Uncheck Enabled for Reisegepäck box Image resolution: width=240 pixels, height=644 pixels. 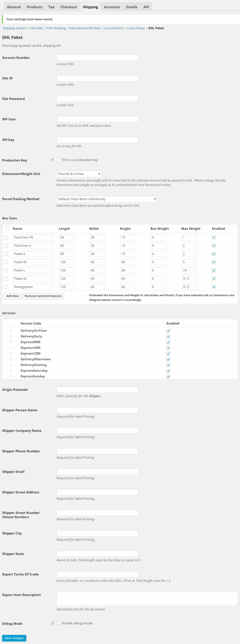pyautogui.click(x=214, y=287)
